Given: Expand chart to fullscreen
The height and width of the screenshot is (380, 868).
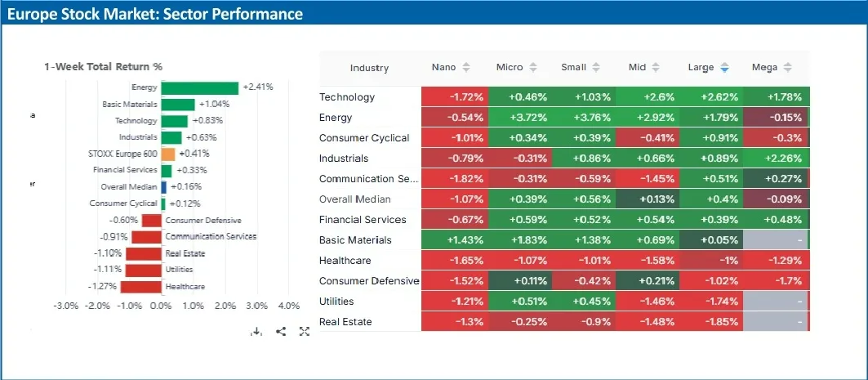Looking at the screenshot, I should (x=305, y=331).
